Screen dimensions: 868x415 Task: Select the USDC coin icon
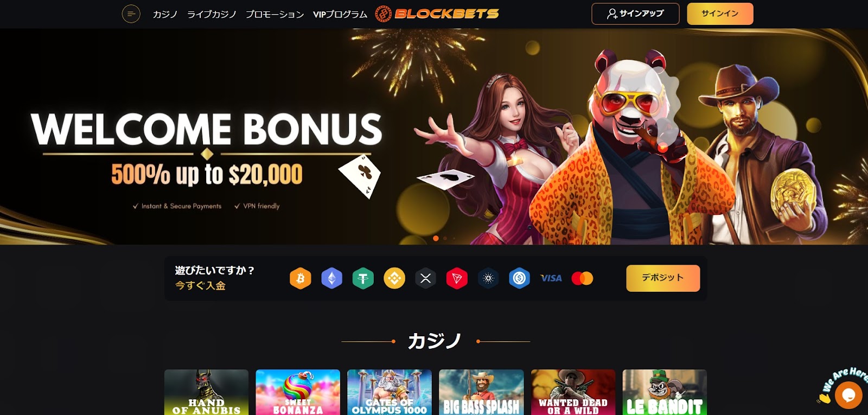(x=519, y=278)
